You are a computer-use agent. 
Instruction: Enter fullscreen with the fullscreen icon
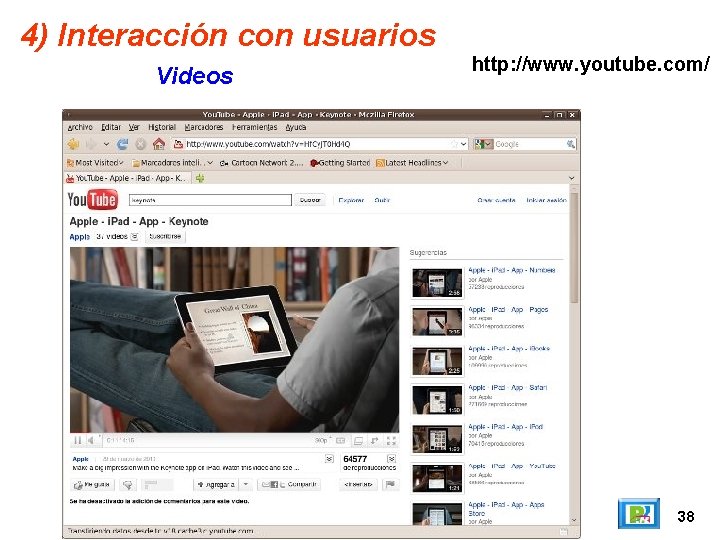tap(391, 441)
